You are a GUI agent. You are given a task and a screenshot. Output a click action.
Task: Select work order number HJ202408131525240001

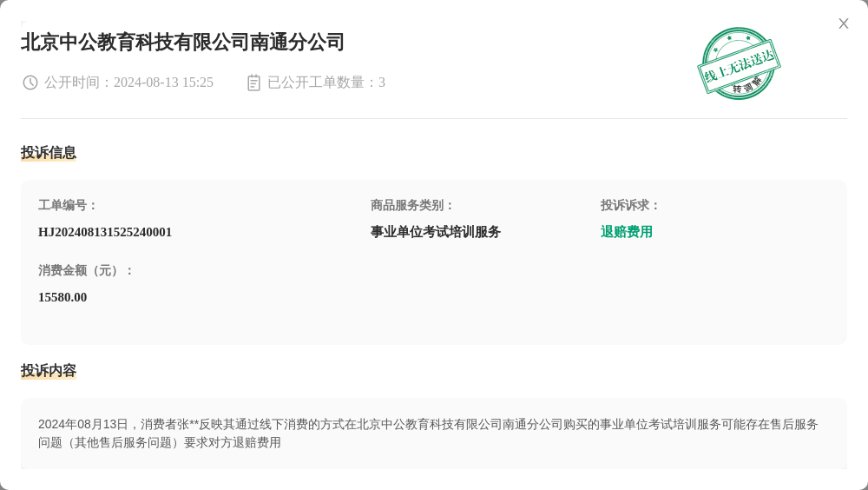point(105,232)
